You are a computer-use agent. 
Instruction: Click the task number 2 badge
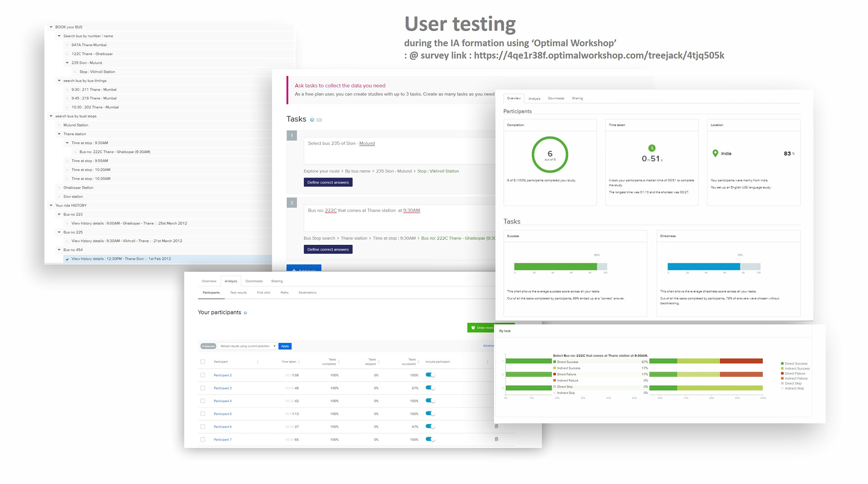point(292,202)
